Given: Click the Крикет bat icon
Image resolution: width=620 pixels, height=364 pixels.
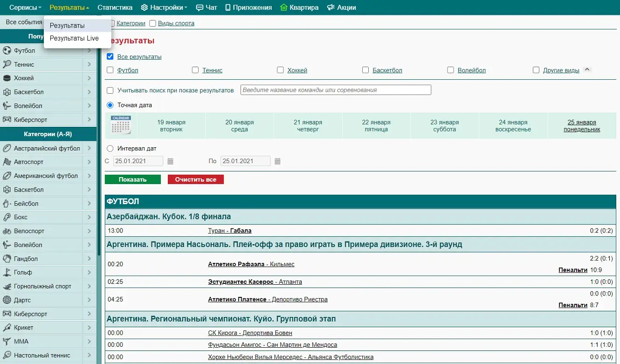Looking at the screenshot, I should point(7,328).
